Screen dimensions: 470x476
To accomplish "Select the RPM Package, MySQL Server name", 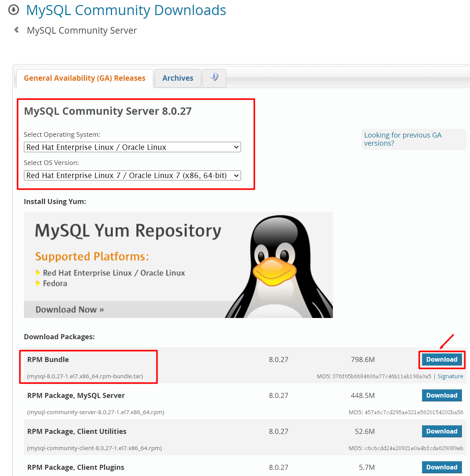I will (x=76, y=395).
